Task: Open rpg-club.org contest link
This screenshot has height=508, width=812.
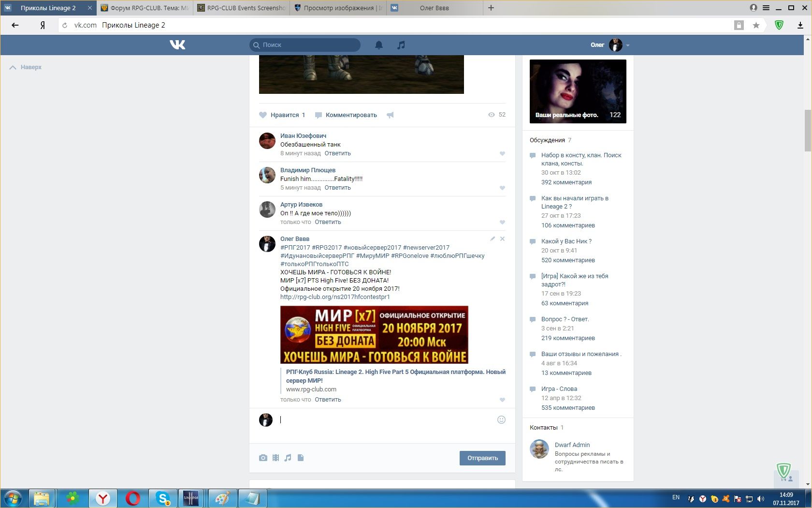Action: (x=335, y=297)
